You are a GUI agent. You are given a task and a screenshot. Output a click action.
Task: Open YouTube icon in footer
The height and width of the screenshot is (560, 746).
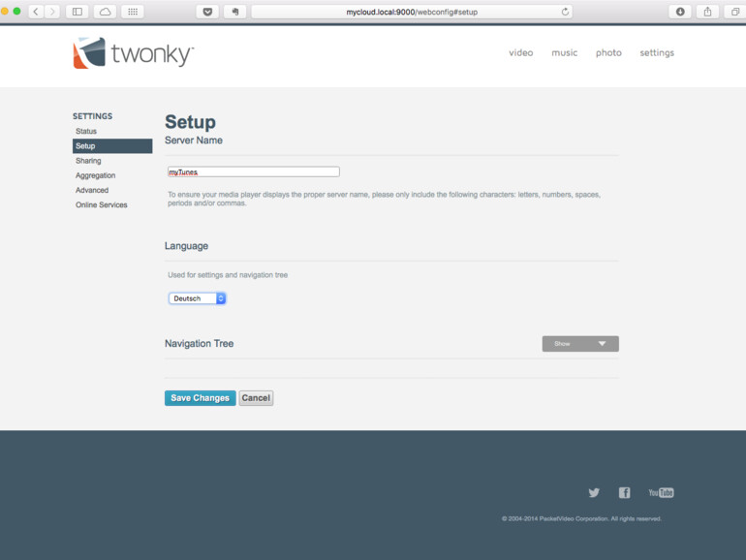point(661,492)
